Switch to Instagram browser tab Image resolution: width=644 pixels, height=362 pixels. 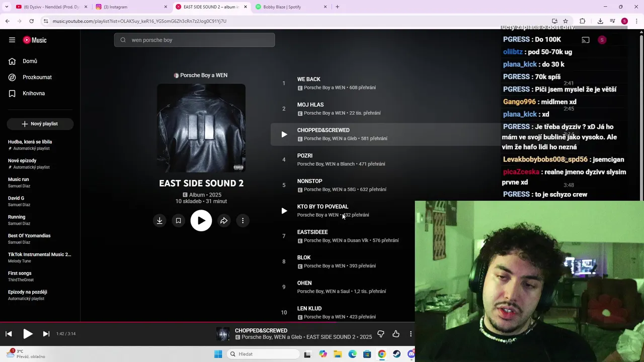click(131, 7)
